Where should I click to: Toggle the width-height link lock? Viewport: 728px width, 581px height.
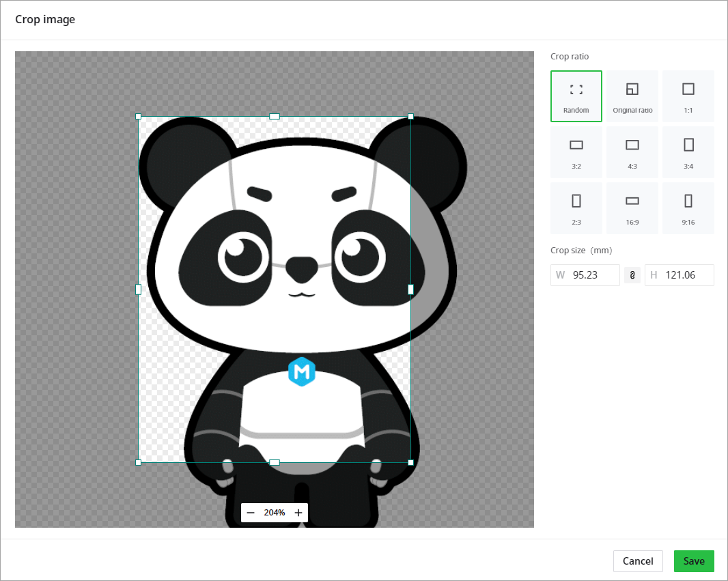click(632, 275)
